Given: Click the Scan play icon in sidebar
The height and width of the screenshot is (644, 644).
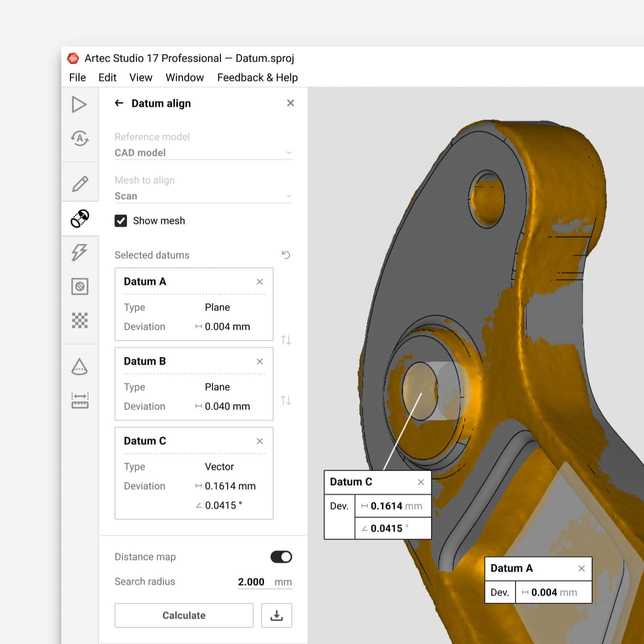Looking at the screenshot, I should click(x=79, y=104).
